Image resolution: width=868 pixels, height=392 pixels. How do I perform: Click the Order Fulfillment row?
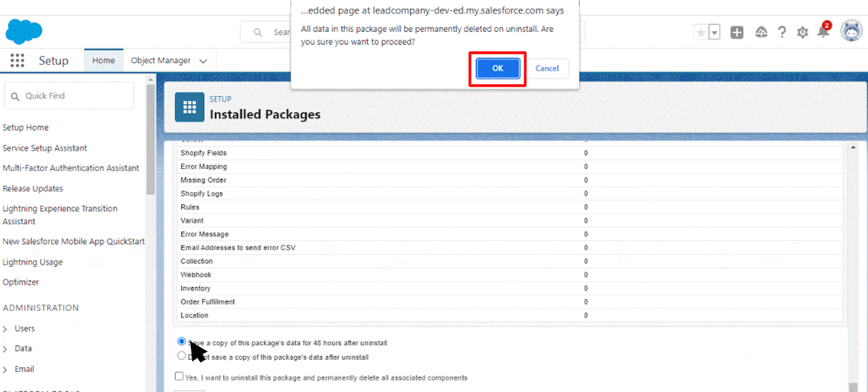[510, 302]
